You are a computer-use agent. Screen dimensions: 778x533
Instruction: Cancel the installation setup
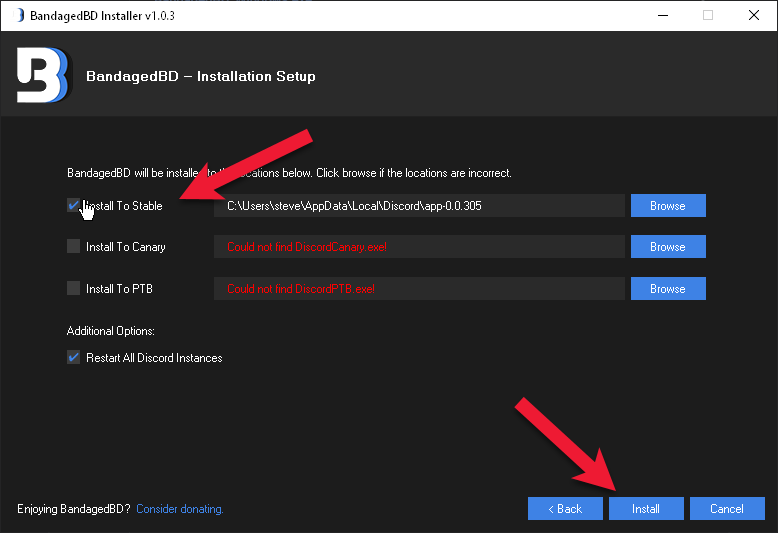pyautogui.click(x=727, y=509)
